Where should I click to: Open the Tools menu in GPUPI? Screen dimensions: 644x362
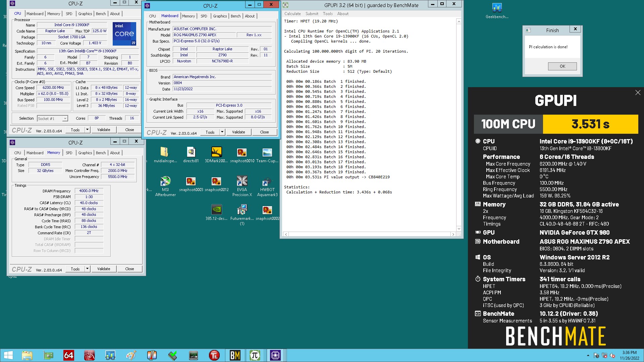coord(328,14)
